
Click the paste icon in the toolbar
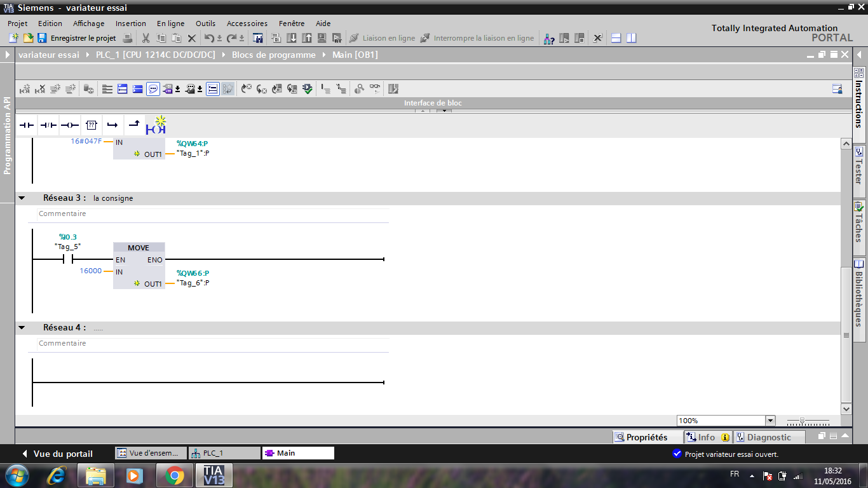point(177,38)
